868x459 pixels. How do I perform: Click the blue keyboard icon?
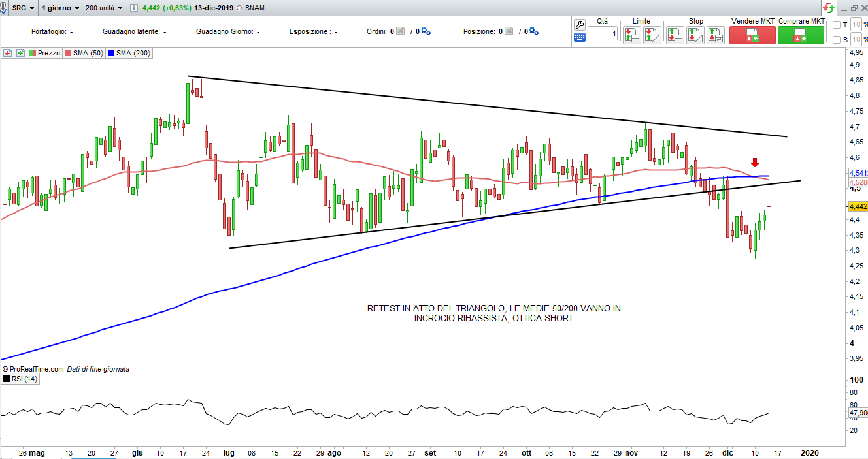[580, 37]
